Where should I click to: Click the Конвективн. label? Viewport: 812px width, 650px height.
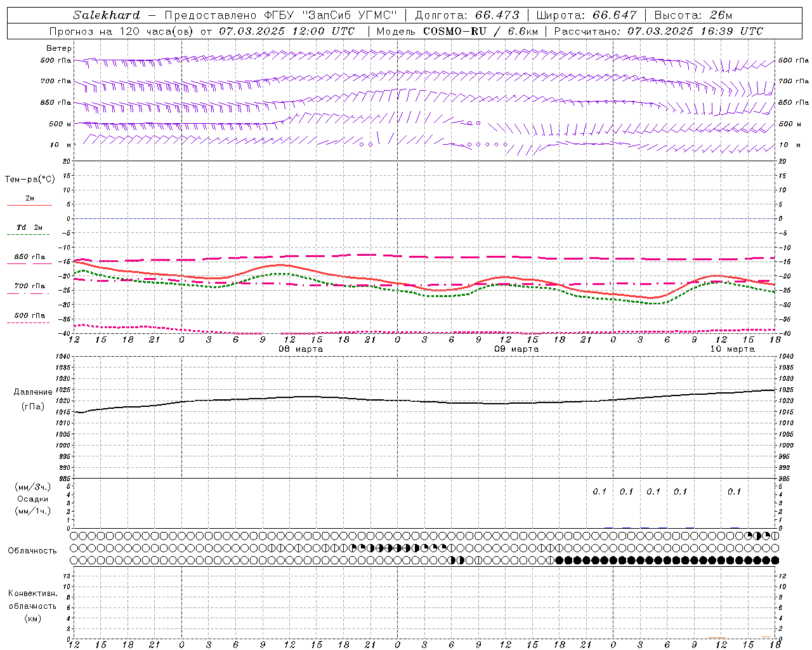[33, 594]
